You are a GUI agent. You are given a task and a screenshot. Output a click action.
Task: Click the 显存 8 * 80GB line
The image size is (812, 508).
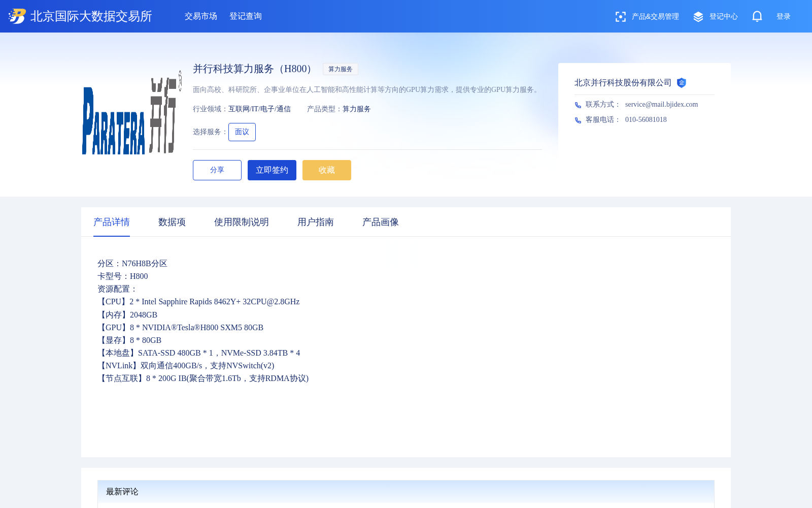129,340
